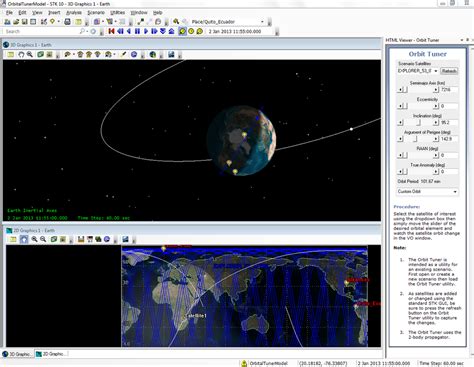Screen dimensions: 474x367
Task: Expand the Scenario Satellite dropdown
Action: [436, 71]
